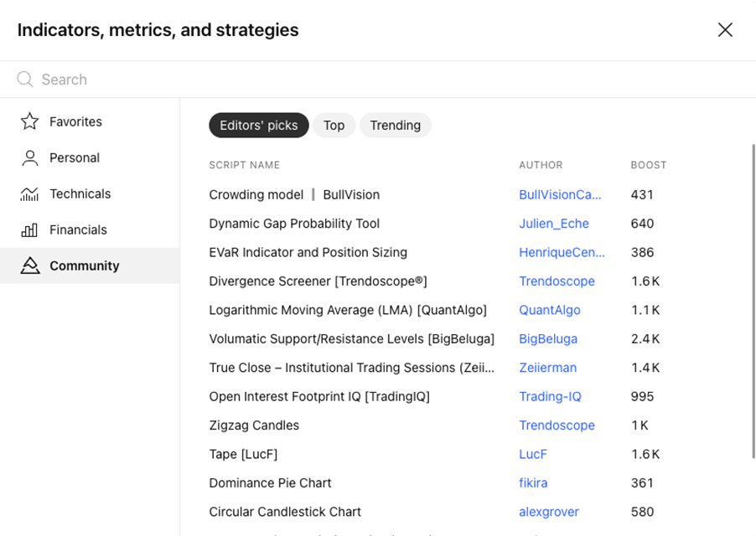The image size is (756, 536).
Task: Add Volumatic Support/Resistance Levels [BigBeluga]
Action: click(352, 339)
